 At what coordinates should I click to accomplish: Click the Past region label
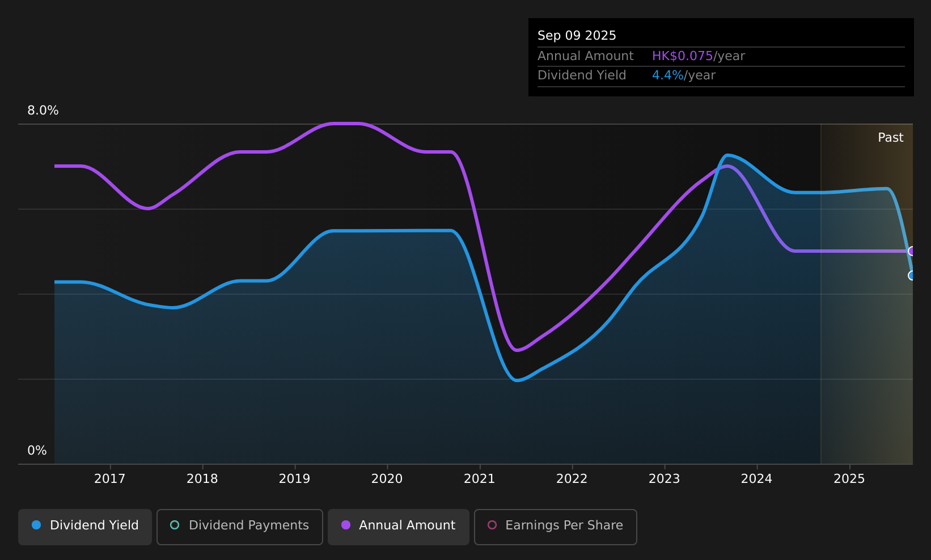[x=890, y=138]
